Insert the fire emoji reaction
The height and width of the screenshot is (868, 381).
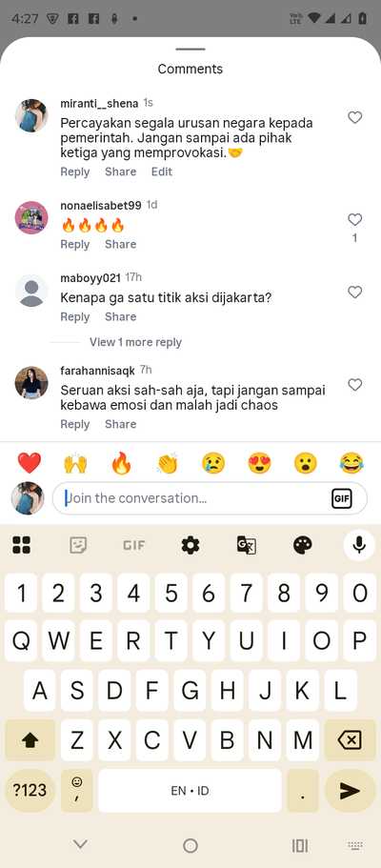tap(121, 463)
